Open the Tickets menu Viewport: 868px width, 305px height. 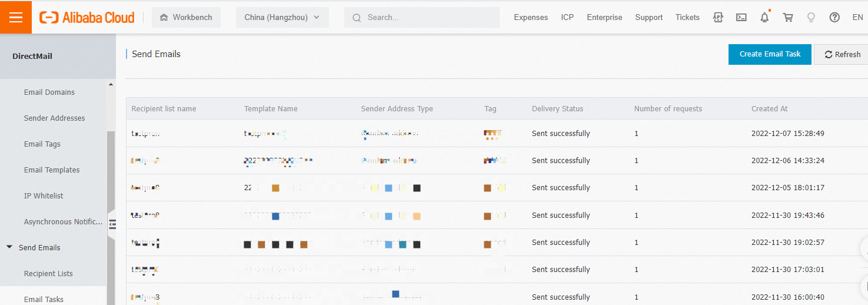tap(687, 18)
